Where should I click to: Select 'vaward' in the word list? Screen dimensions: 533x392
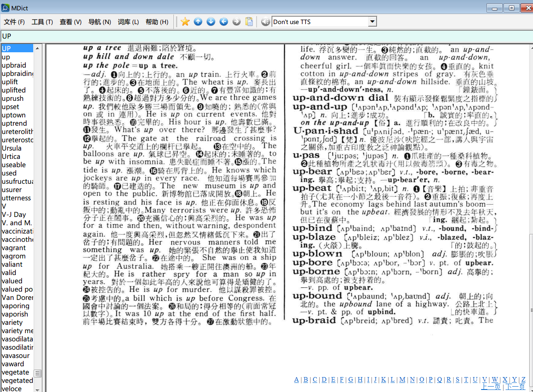pos(13,364)
